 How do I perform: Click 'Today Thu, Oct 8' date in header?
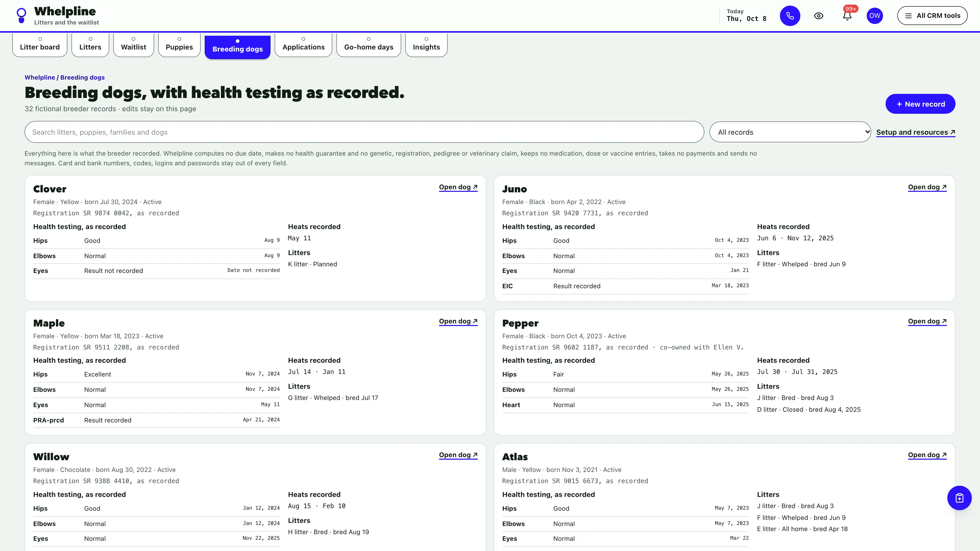746,15
